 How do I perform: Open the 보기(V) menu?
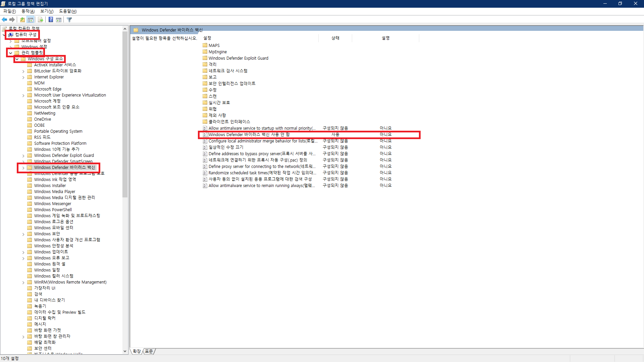pos(47,11)
